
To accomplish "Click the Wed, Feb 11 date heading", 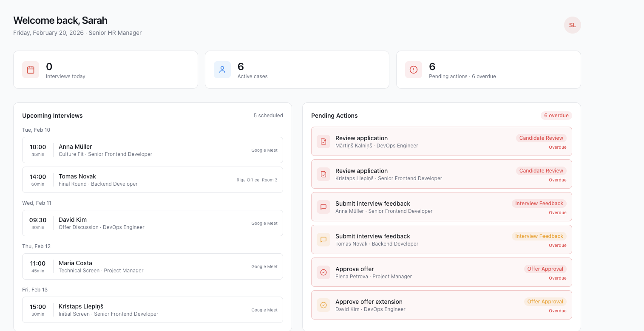I will 37,203.
